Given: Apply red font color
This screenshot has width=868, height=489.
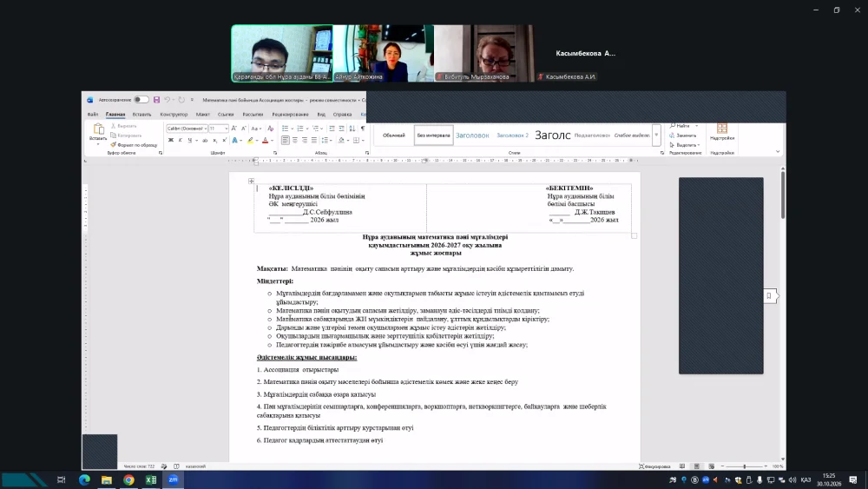Looking at the screenshot, I should point(265,141).
